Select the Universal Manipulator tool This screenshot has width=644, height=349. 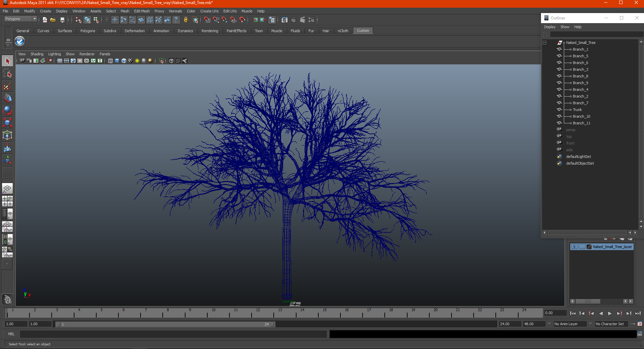pos(7,135)
